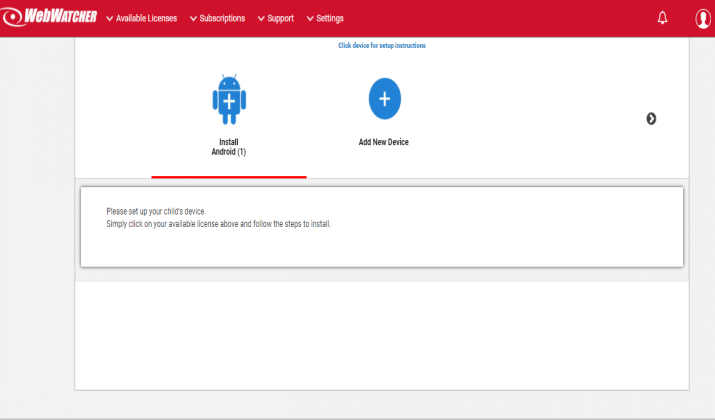Expand the Subscriptions menu
This screenshot has height=420, width=715.
[218, 18]
